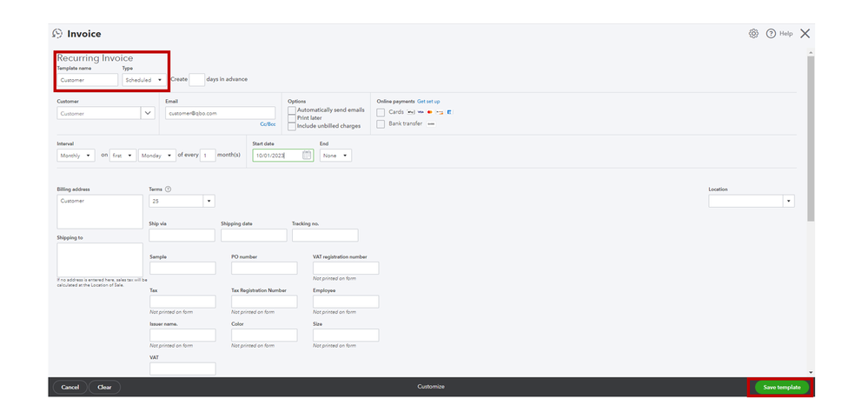Click the Get set up link
The height and width of the screenshot is (412, 868).
(428, 102)
